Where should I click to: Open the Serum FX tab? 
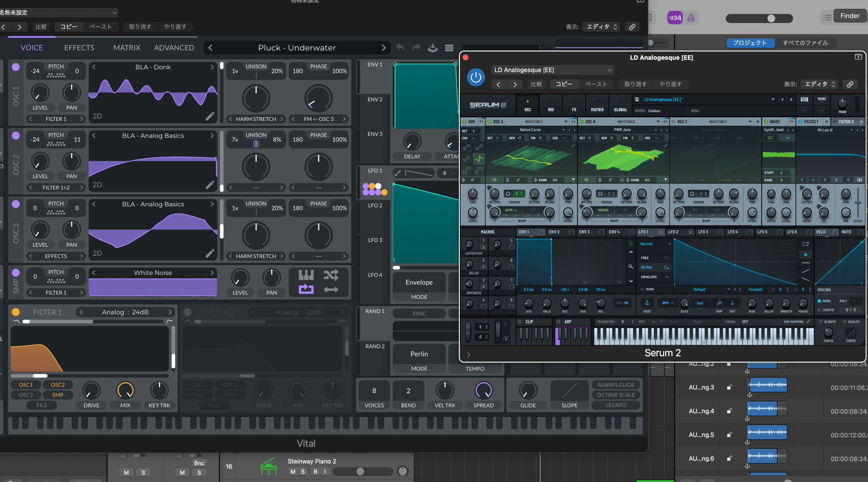(574, 105)
